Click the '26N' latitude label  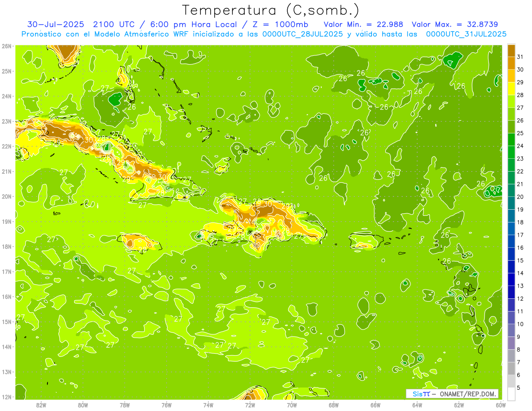[x=7, y=46]
